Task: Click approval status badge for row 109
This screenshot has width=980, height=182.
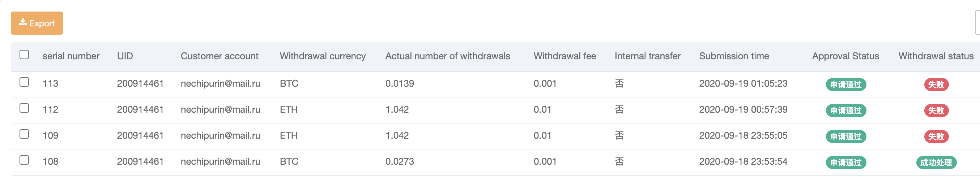Action: (846, 136)
